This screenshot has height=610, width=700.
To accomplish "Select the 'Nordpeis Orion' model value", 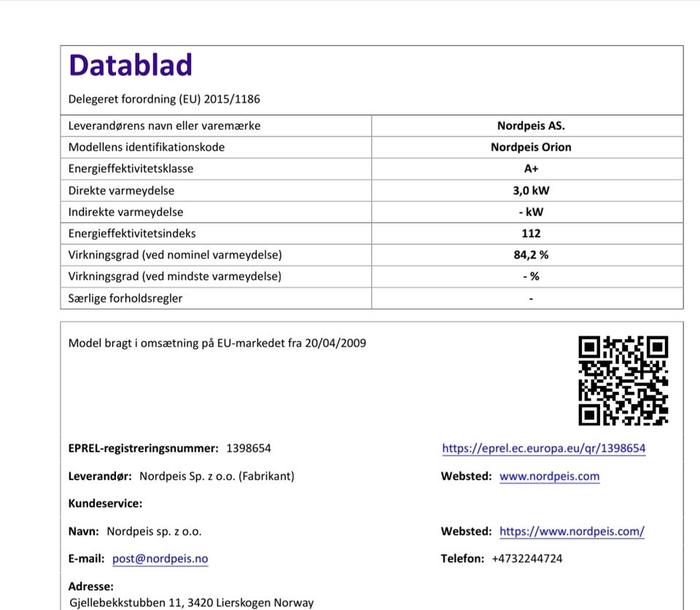I will click(x=531, y=147).
